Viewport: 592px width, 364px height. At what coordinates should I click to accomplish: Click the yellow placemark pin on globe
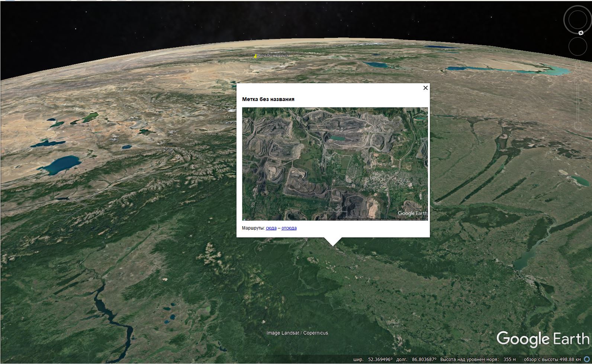pyautogui.click(x=255, y=56)
